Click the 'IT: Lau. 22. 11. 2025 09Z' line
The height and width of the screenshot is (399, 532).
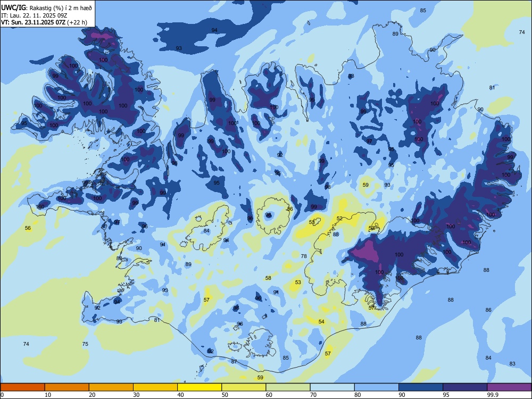pos(34,15)
